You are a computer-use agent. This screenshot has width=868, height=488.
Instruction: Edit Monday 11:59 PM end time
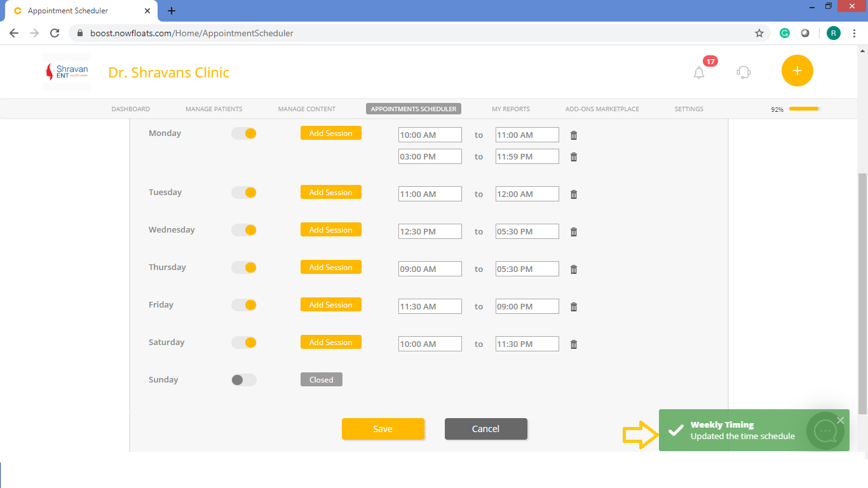(x=527, y=156)
